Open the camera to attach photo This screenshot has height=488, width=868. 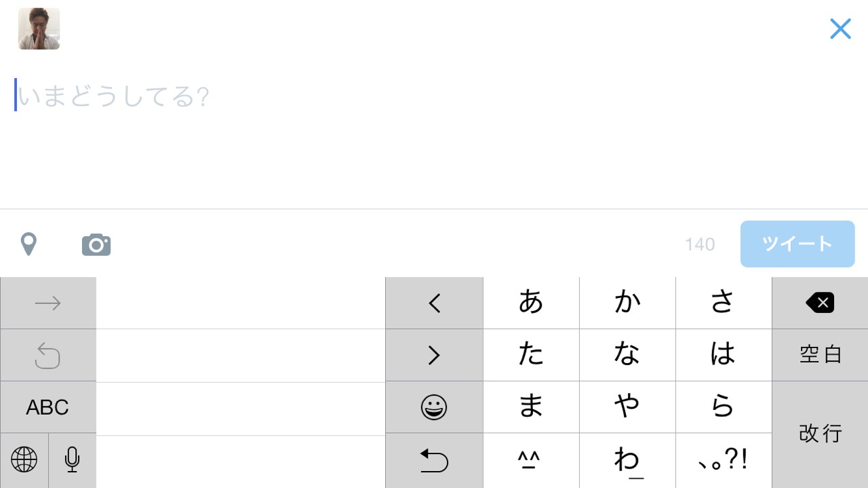coord(96,244)
